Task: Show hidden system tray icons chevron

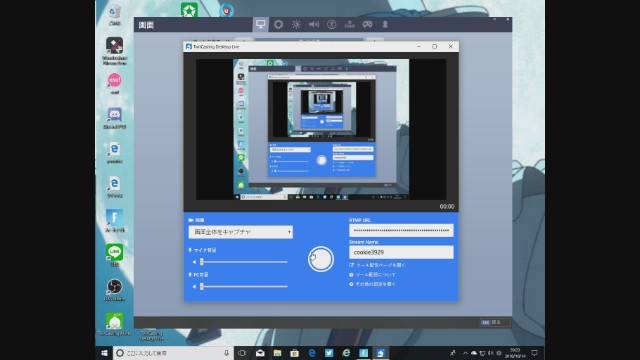Action: 465,353
